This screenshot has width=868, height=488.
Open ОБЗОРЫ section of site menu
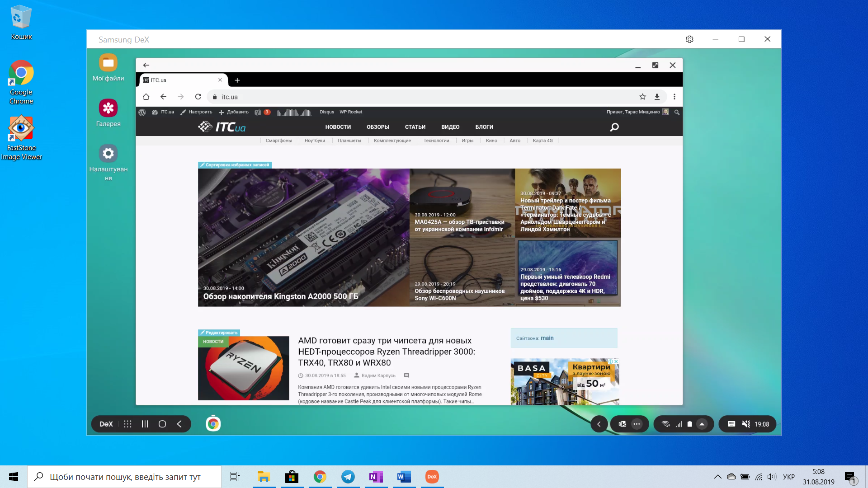[378, 127]
